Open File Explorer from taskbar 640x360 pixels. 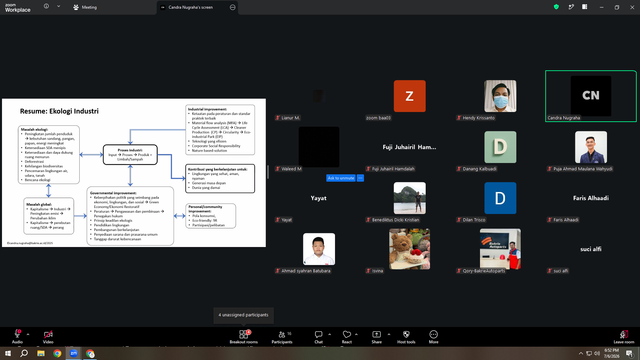[x=41, y=353]
